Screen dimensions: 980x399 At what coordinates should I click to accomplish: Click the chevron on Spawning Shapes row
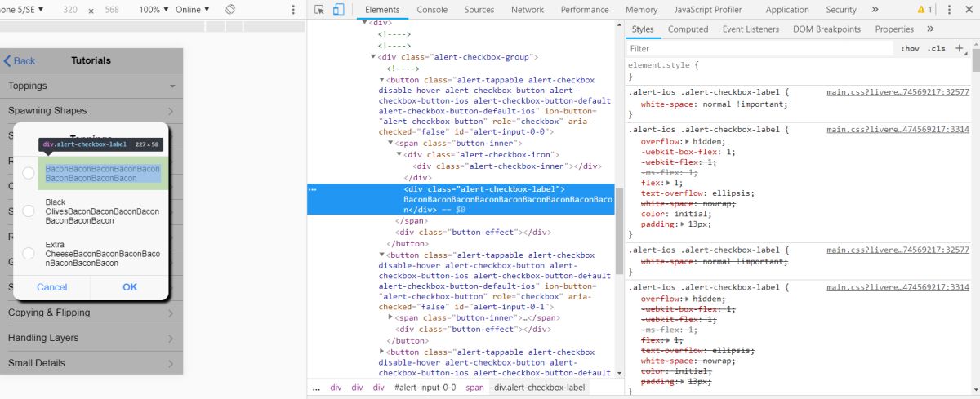[x=171, y=111]
